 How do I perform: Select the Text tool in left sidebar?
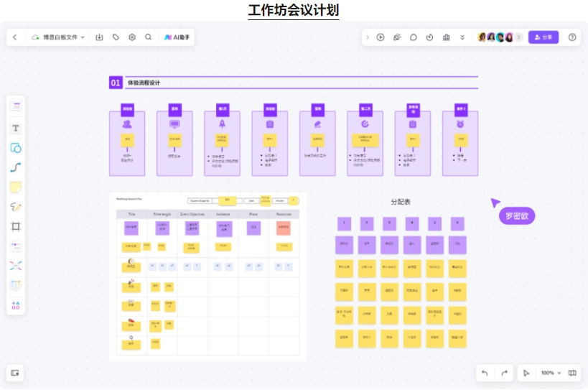16,129
